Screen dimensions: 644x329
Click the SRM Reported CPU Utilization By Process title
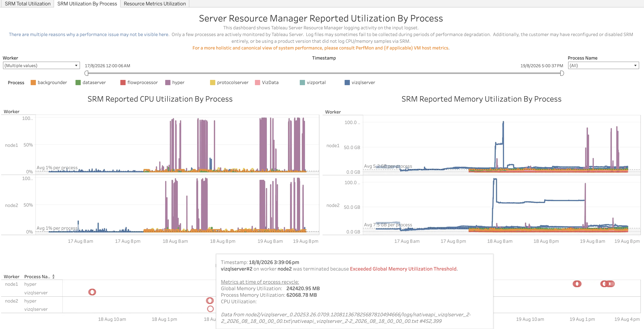click(160, 99)
